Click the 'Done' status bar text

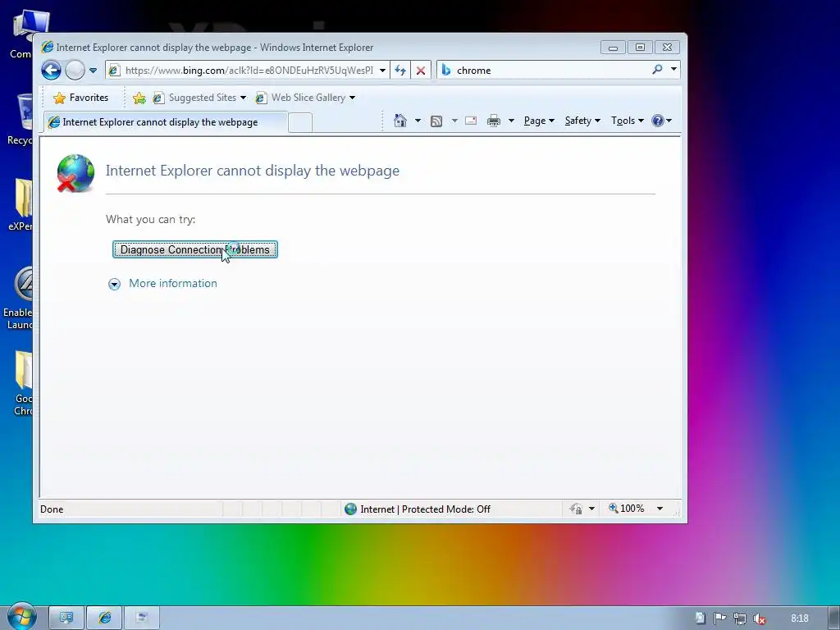52,509
